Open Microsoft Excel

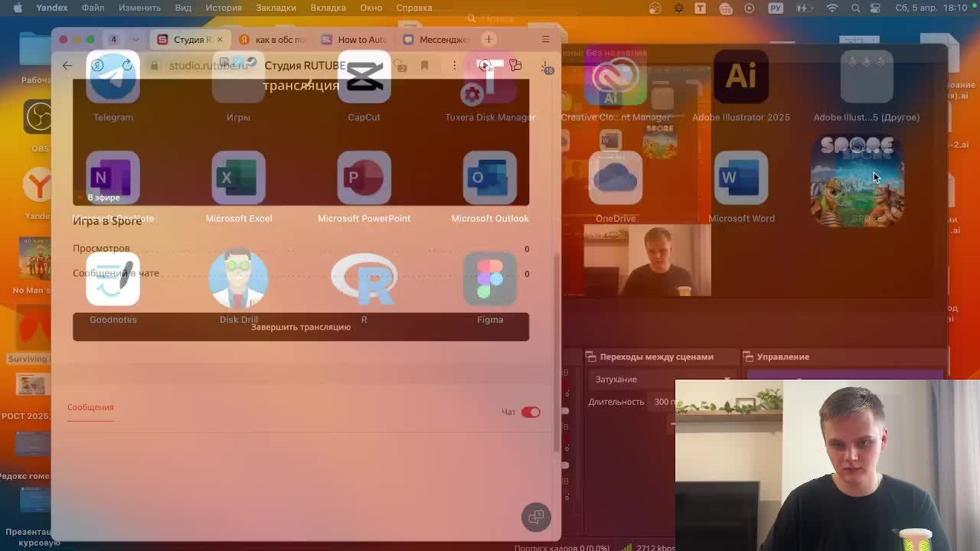click(238, 178)
